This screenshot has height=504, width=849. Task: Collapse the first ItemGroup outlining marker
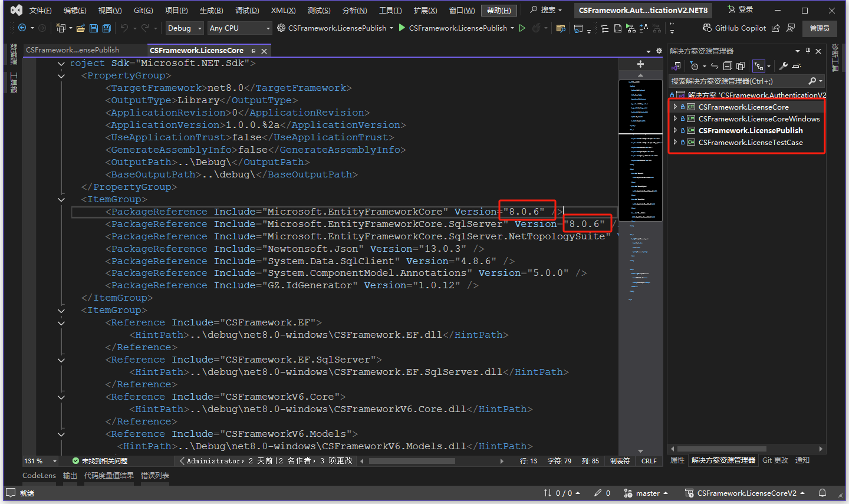61,199
